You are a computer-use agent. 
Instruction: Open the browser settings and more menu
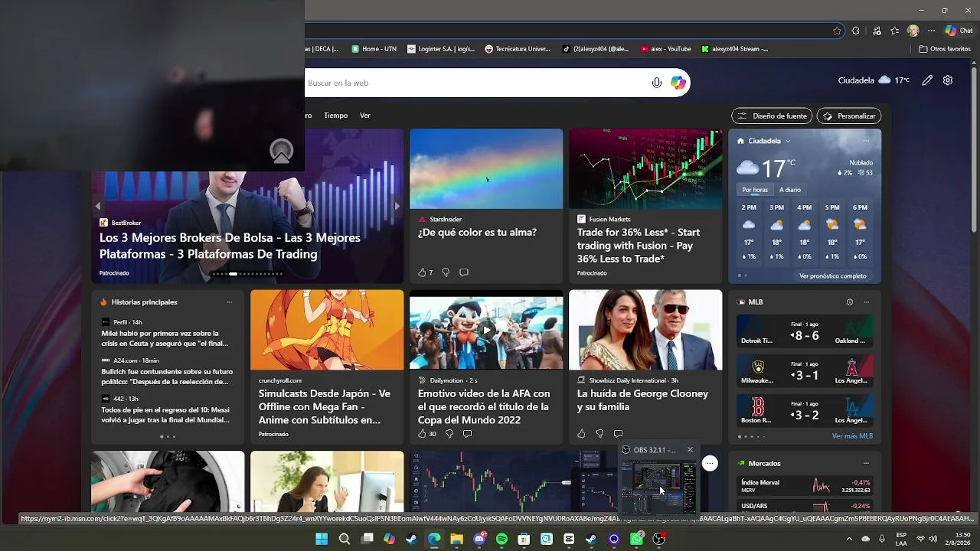(931, 31)
